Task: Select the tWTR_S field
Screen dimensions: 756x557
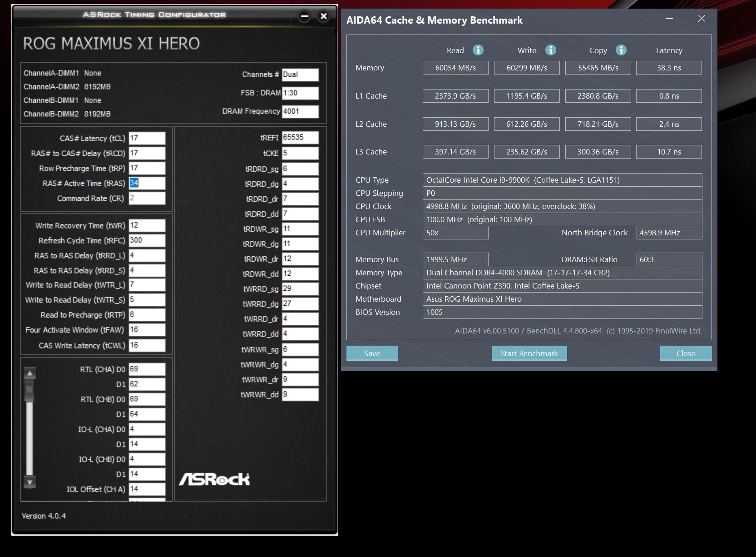Action: 147,300
